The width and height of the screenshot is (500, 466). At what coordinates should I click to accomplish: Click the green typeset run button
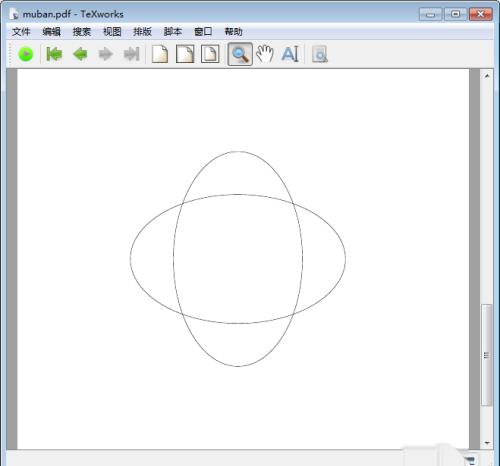tap(26, 54)
